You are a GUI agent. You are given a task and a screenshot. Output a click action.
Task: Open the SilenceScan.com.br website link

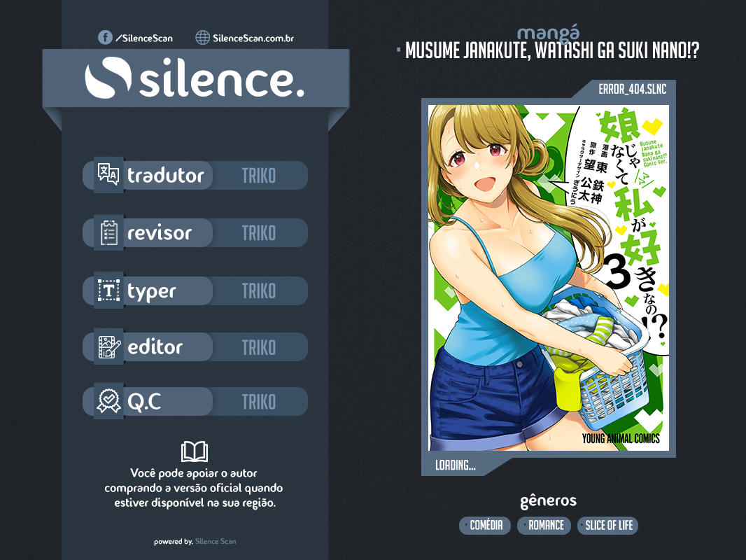pos(253,38)
